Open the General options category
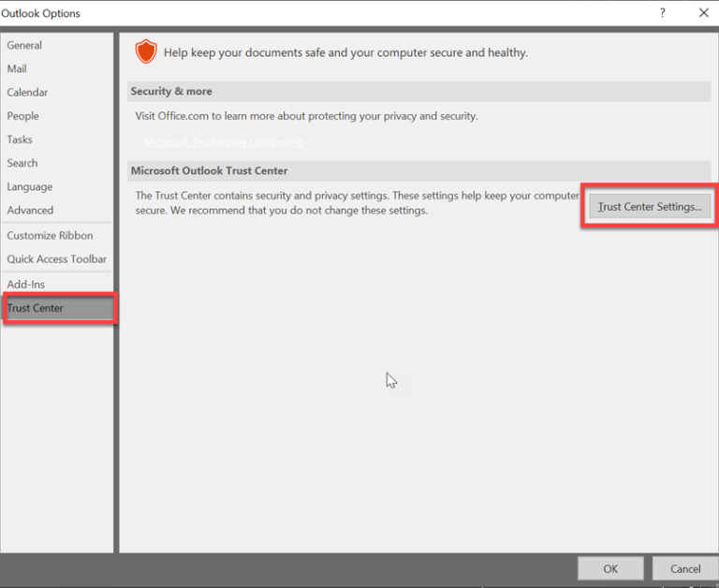Image resolution: width=719 pixels, height=588 pixels. click(x=57, y=45)
